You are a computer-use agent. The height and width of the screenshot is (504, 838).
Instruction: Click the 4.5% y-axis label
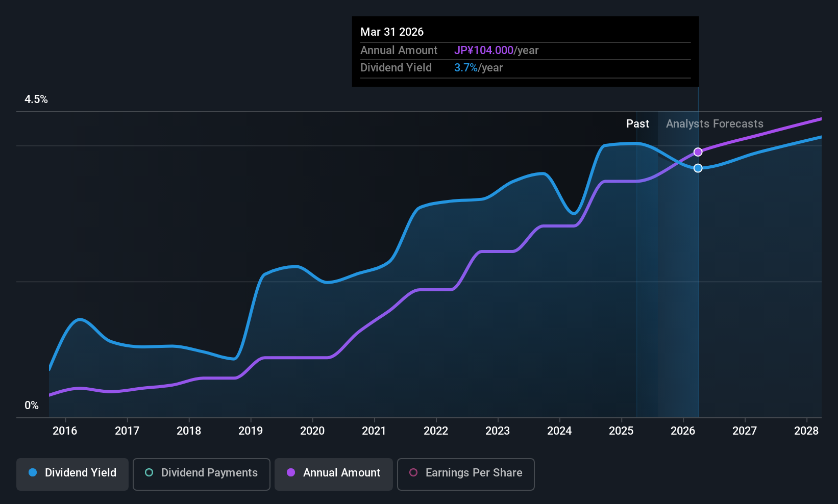pos(36,99)
